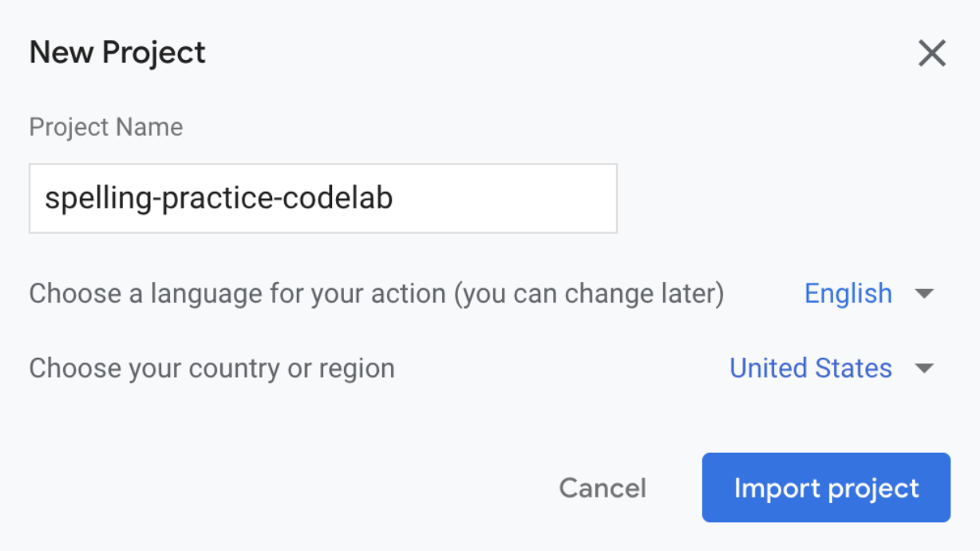Click the Project Name text field

(x=322, y=199)
